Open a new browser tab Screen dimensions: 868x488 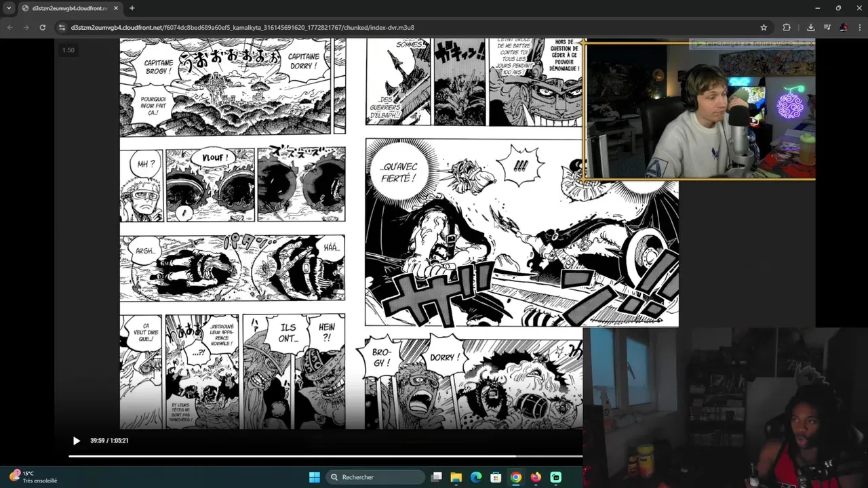click(x=132, y=8)
